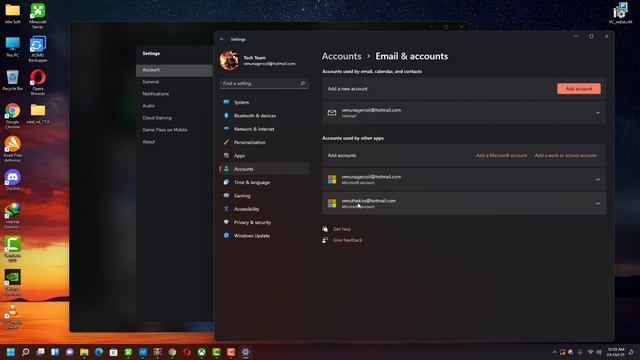Open the Discord desktop shortcut
The width and height of the screenshot is (640, 360).
(x=13, y=180)
